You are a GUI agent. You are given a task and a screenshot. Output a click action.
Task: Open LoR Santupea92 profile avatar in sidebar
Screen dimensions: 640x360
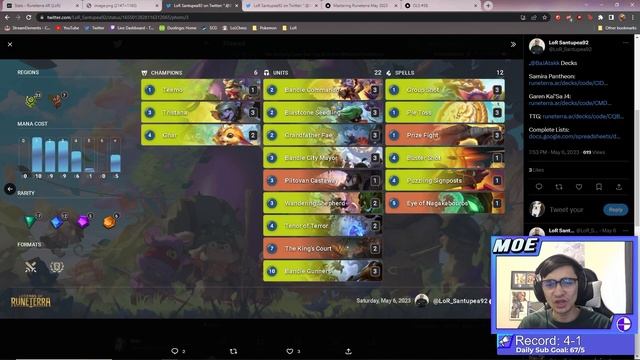click(537, 46)
